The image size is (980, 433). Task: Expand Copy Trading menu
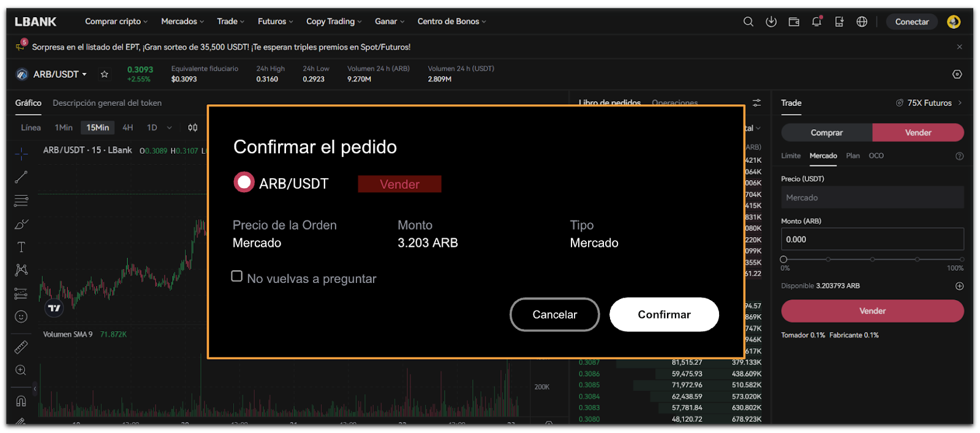click(x=334, y=21)
